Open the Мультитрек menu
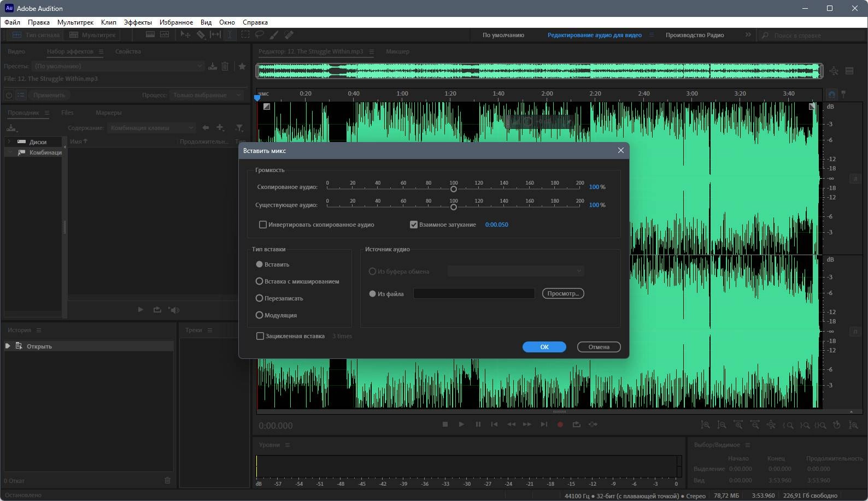Screen dimensions: 868x501 (x=75, y=22)
